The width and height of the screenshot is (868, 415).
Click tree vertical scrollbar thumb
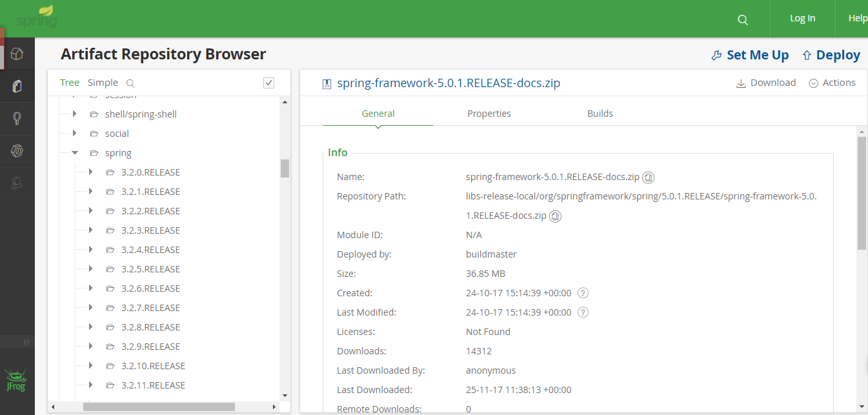(x=285, y=168)
